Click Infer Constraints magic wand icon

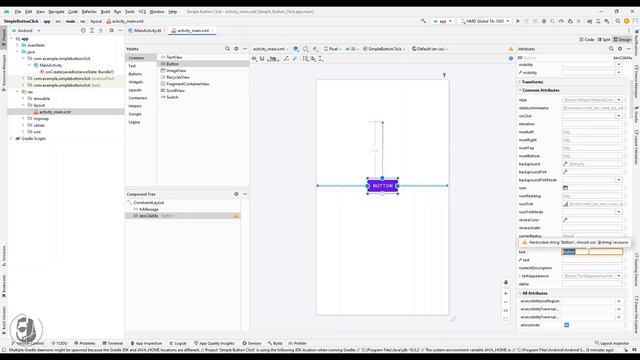295,59
